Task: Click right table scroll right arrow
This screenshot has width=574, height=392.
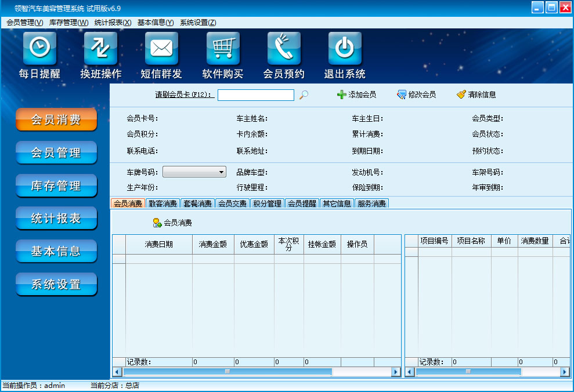Action: 565,372
